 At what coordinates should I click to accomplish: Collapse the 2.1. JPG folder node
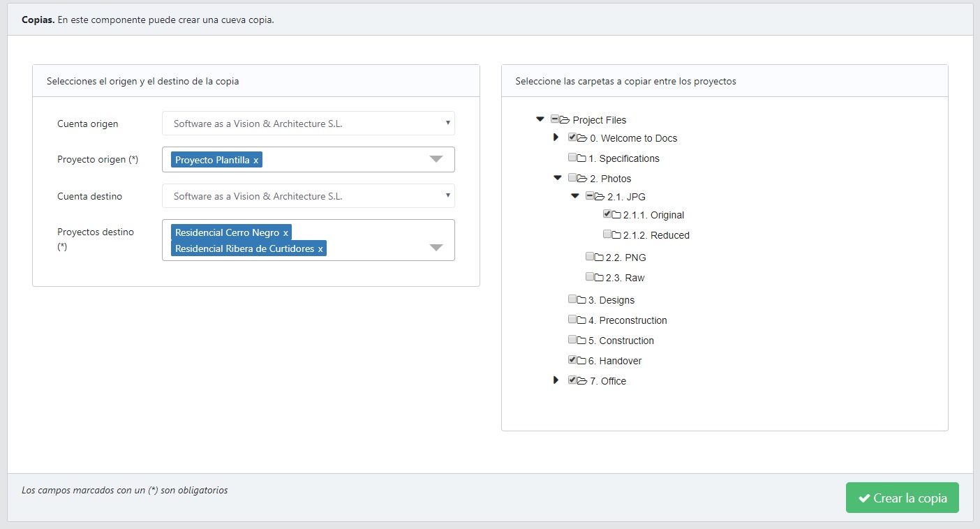(574, 196)
